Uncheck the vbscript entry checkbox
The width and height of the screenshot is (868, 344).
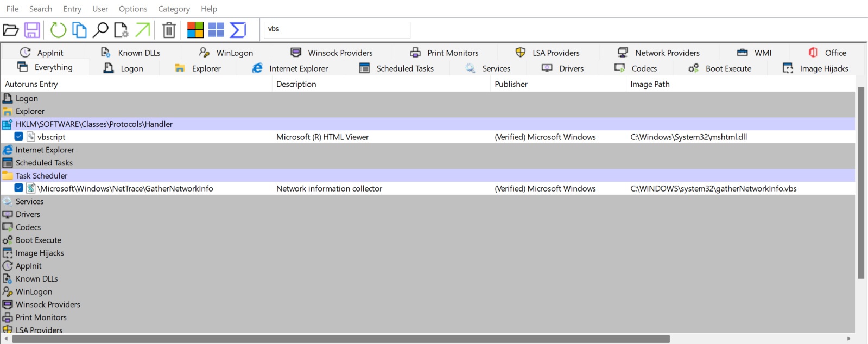[19, 136]
